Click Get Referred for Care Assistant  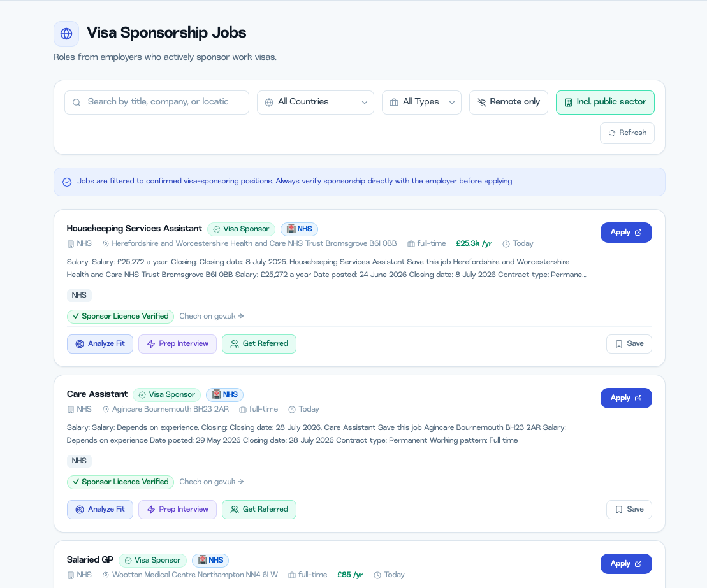click(259, 510)
